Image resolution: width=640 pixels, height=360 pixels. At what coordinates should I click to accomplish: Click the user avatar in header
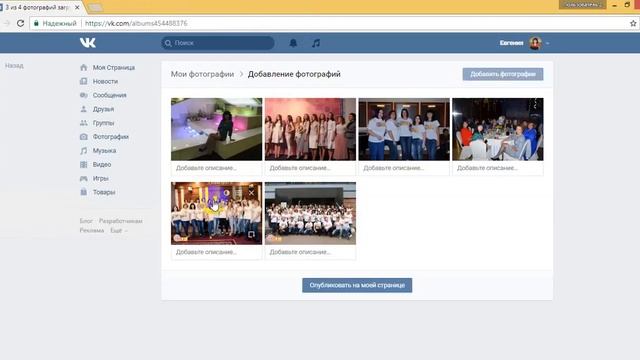[x=536, y=43]
